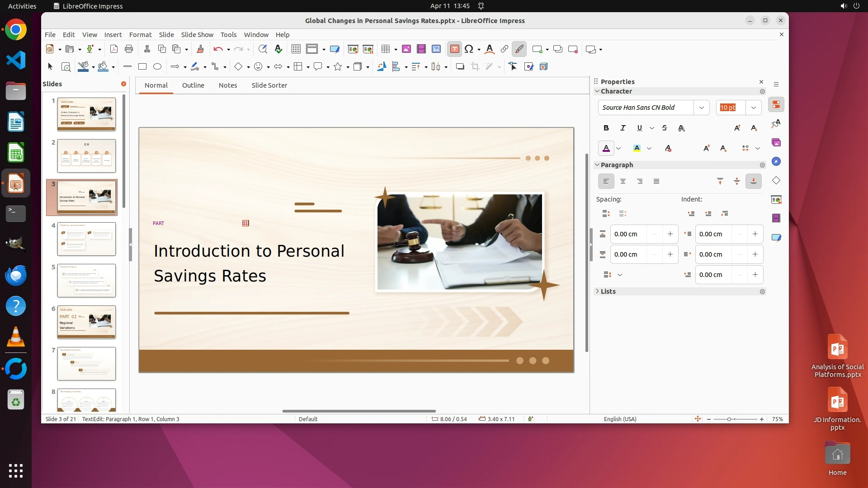Click the Shadow toggle icon in toolbar

[460, 67]
